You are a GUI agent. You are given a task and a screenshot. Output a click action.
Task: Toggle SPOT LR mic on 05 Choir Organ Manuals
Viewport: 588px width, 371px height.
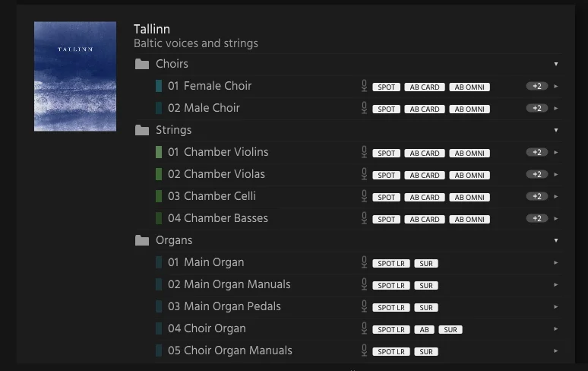391,352
